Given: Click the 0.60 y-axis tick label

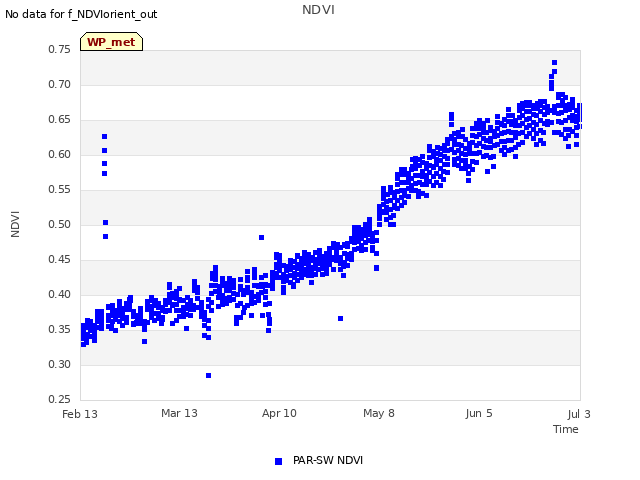Looking at the screenshot, I should tap(60, 154).
